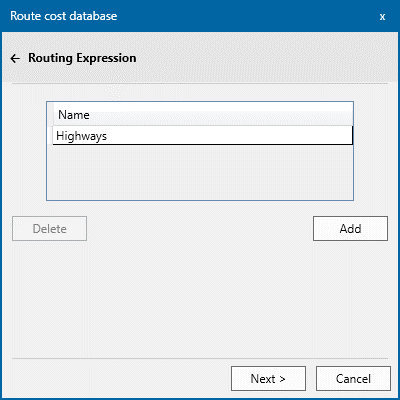The image size is (400, 400).
Task: Go back using the left arrow icon
Action: coord(15,59)
